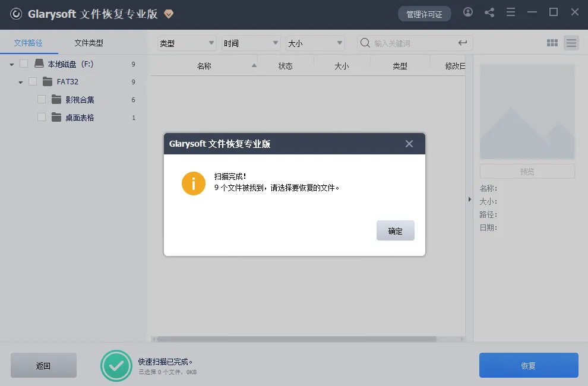Switch to list view

[571, 43]
